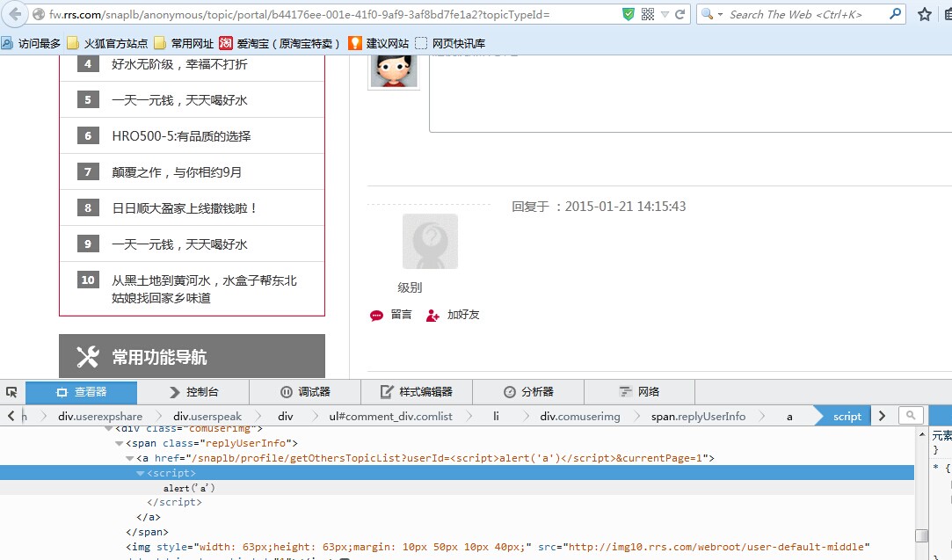Select div.userexpshare breadcrumb

click(100, 416)
